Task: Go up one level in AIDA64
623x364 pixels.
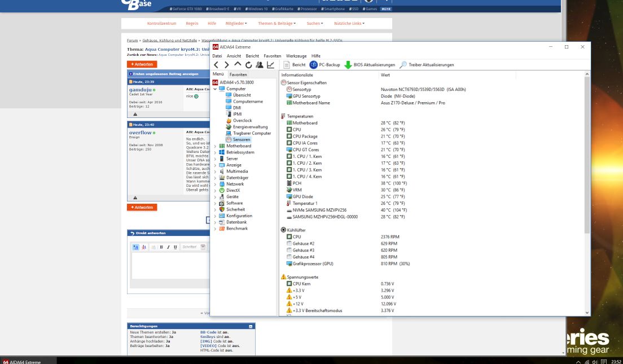Action: 238,64
